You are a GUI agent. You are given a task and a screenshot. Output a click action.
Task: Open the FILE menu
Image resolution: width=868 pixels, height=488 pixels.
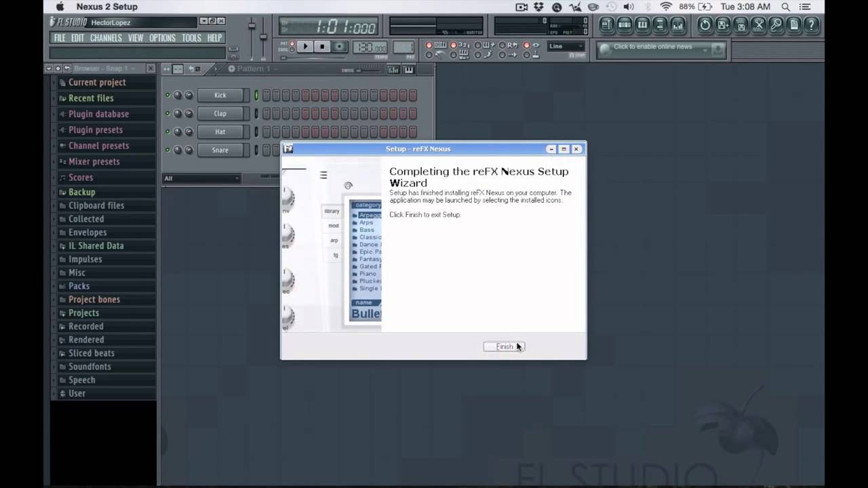tap(60, 38)
